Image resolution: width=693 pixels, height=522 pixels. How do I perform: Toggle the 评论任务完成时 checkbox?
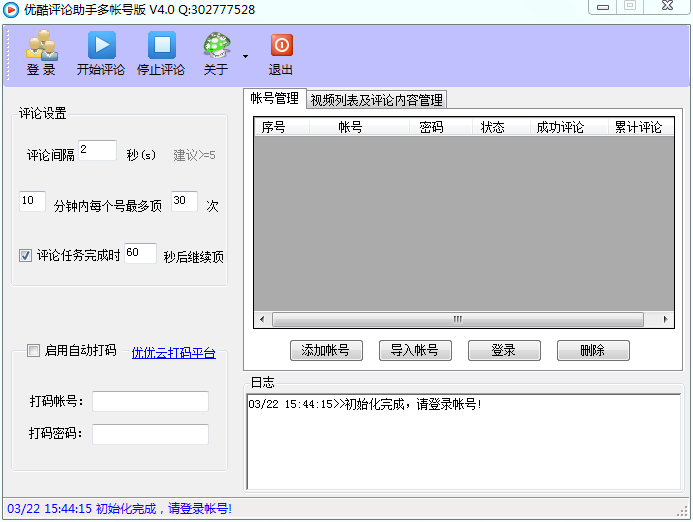pos(25,255)
